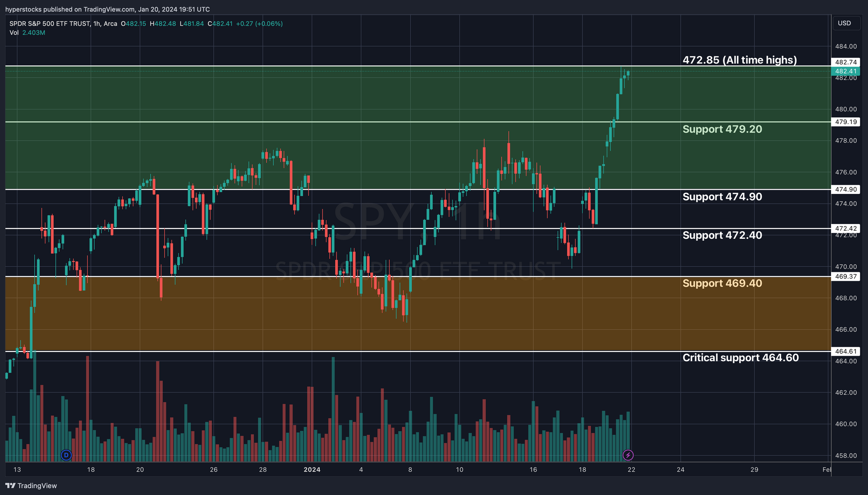This screenshot has height=495, width=868.
Task: Click the SPDR S&P 500 ETF TRUST title
Action: click(50, 24)
